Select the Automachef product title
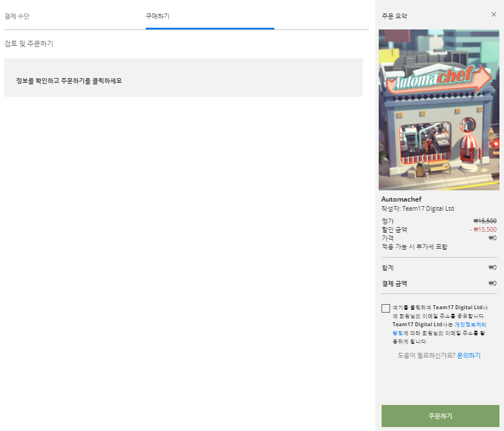504x431 pixels. (401, 199)
